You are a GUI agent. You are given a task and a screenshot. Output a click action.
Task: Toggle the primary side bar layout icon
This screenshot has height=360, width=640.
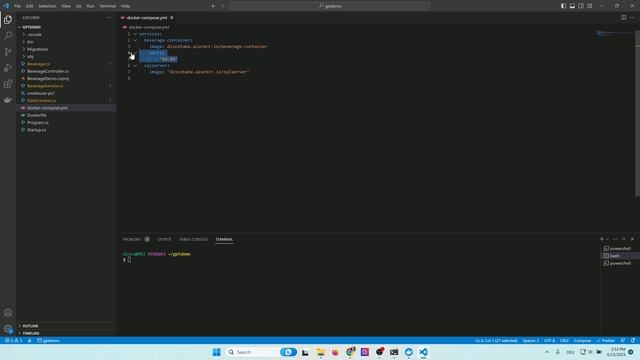click(563, 6)
